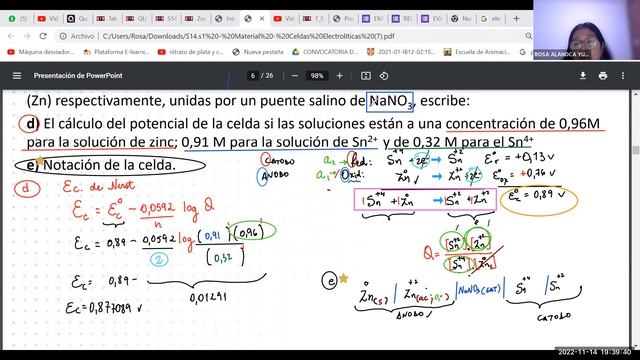The image size is (640, 360).
Task: Edit the page number field showing 6
Action: pos(253,76)
